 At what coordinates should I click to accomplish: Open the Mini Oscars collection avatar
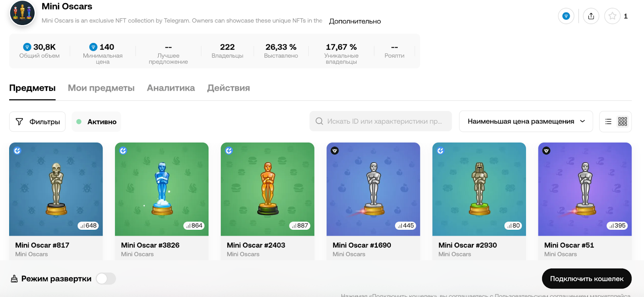point(22,13)
